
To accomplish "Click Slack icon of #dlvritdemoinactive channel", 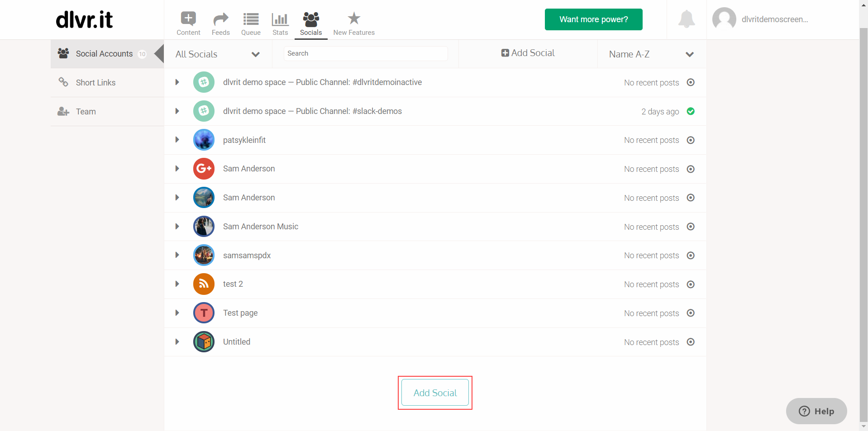I will point(204,82).
